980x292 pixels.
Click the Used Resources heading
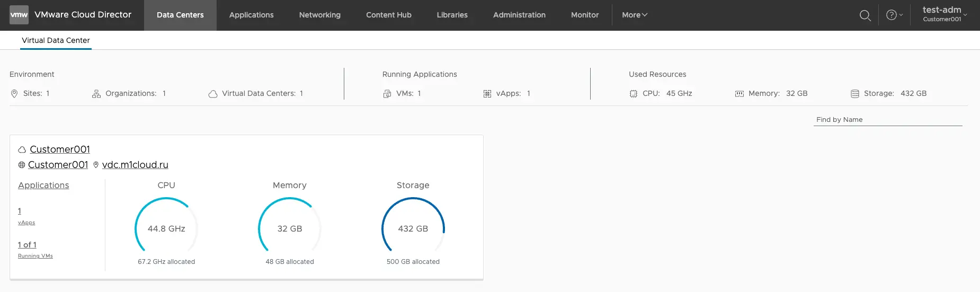(x=657, y=74)
